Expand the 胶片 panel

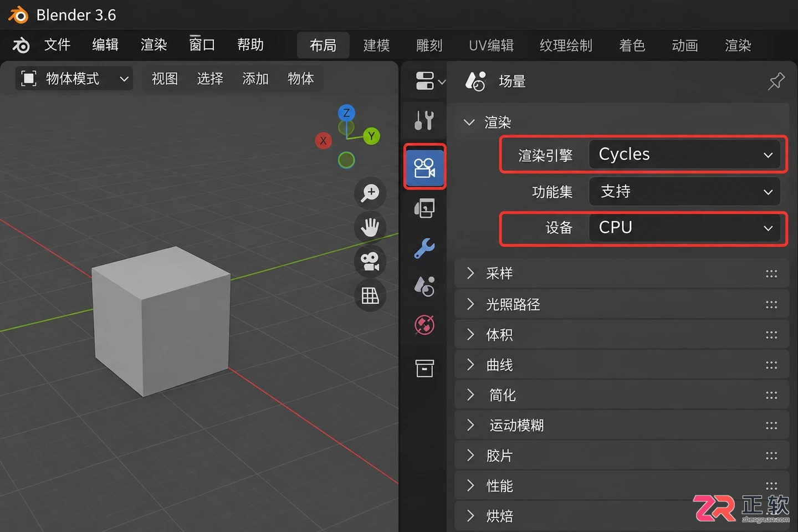[621, 456]
